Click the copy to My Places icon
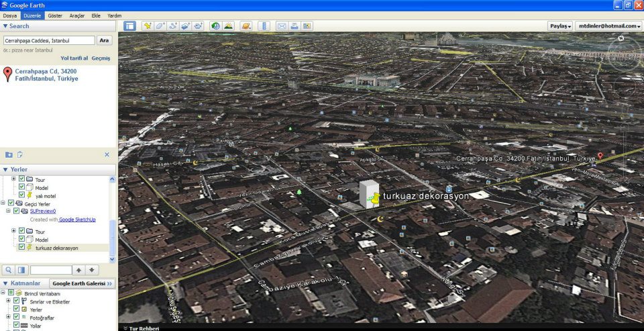Image resolution: width=644 pixels, height=331 pixels. [19, 154]
